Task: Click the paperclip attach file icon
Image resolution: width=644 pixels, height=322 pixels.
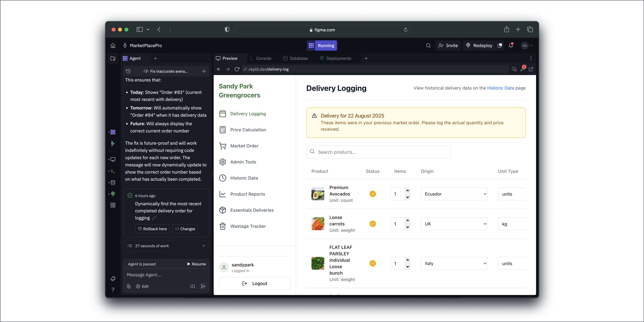Action: click(x=129, y=286)
